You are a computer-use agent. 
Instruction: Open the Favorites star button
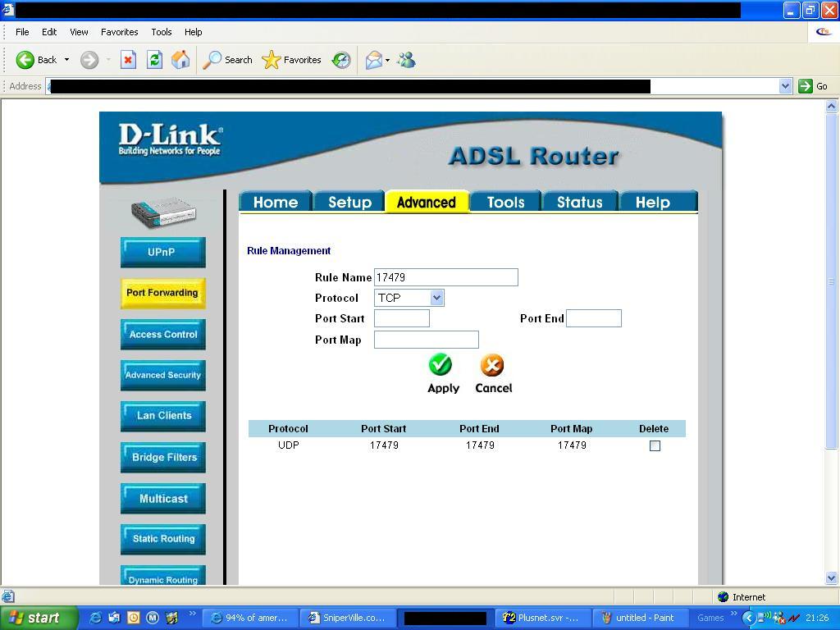point(291,60)
